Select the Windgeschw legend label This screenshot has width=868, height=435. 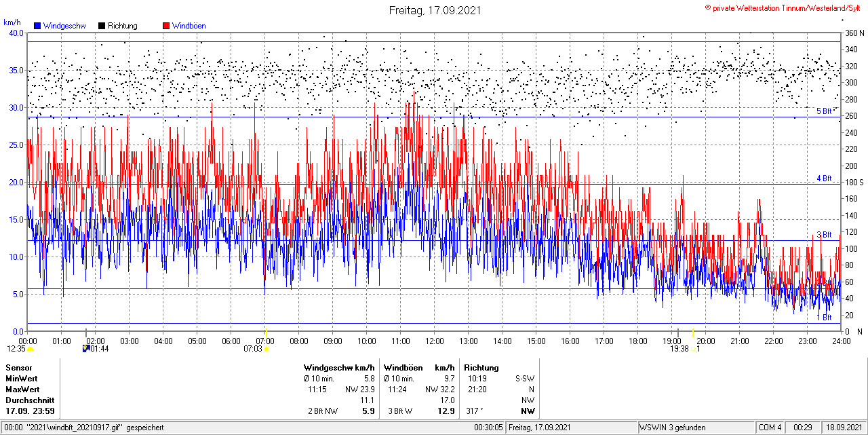tap(64, 26)
